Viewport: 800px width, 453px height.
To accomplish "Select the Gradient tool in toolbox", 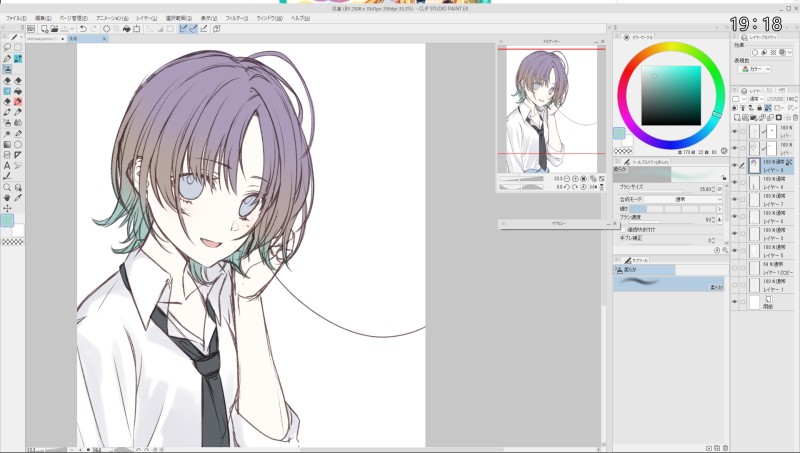I will (x=7, y=144).
